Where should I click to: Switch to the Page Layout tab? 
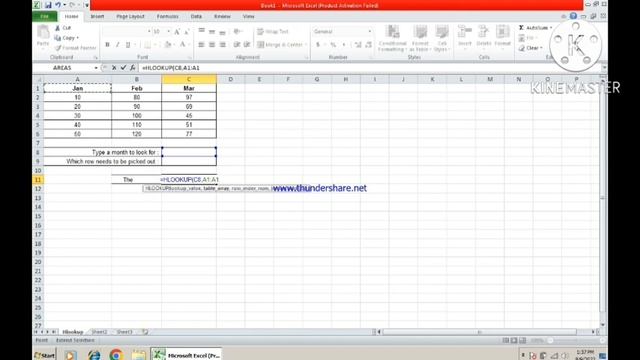[130, 16]
